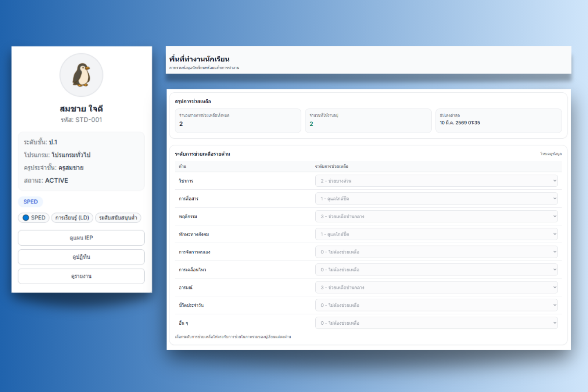Click the อัปเดตล่าสุด last-updated card
This screenshot has width=588, height=392.
click(498, 120)
